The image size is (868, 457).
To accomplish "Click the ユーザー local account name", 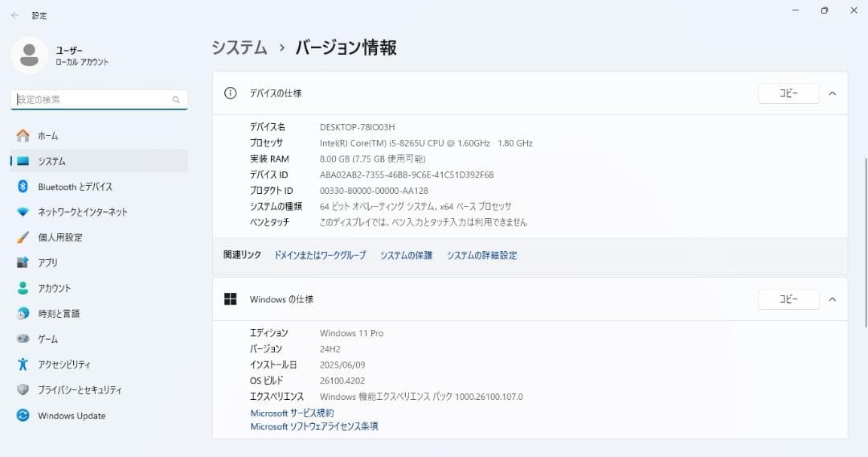I will pyautogui.click(x=68, y=51).
